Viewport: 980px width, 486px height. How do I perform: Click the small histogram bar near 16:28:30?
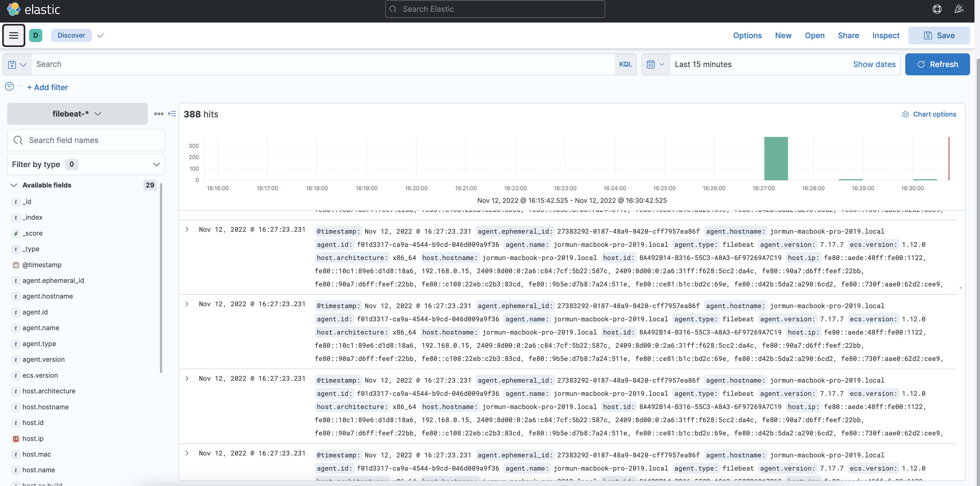click(851, 179)
